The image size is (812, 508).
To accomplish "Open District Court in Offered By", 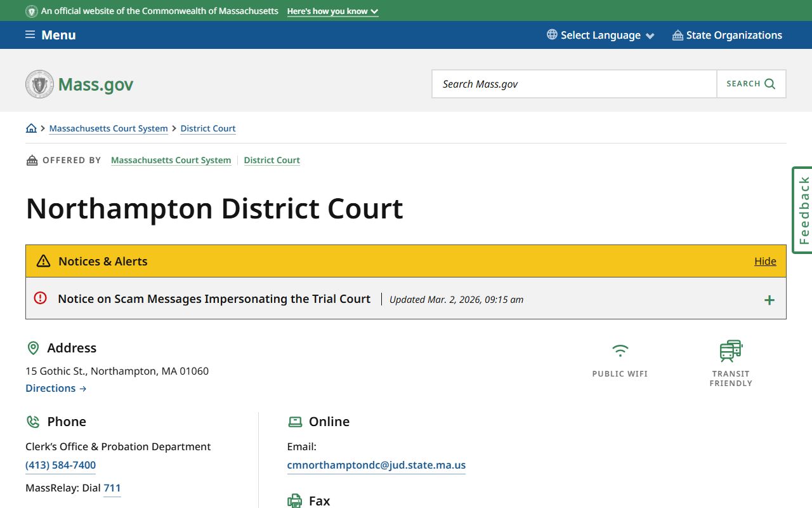I will [272, 160].
